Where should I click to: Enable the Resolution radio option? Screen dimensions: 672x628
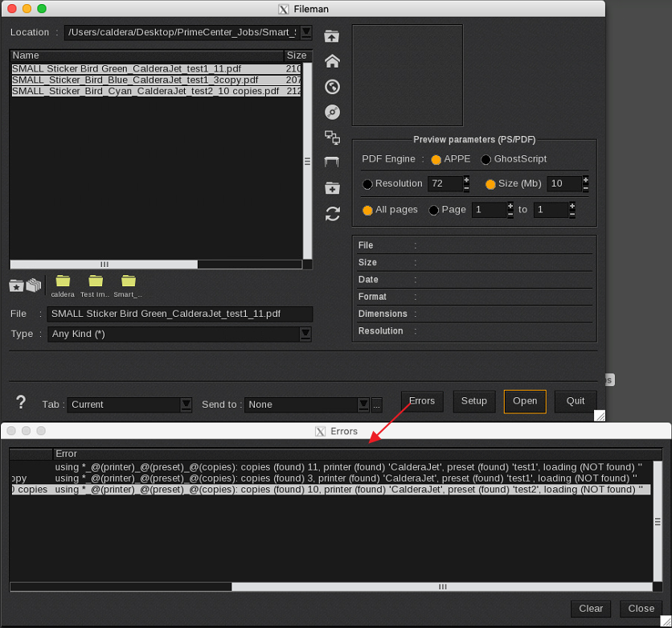coord(368,184)
